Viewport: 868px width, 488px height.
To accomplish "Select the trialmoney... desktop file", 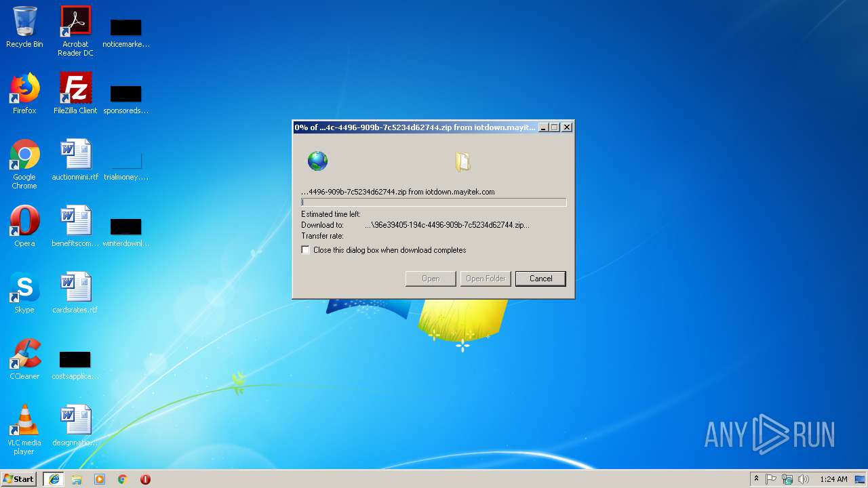I will tap(126, 165).
